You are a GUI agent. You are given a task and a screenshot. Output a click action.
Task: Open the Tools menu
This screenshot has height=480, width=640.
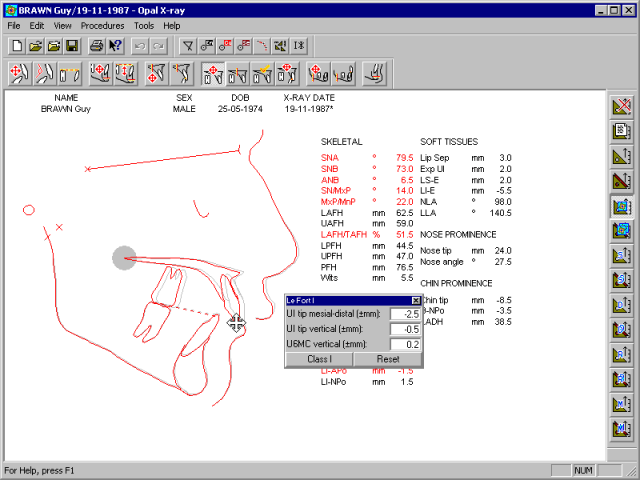(x=144, y=26)
